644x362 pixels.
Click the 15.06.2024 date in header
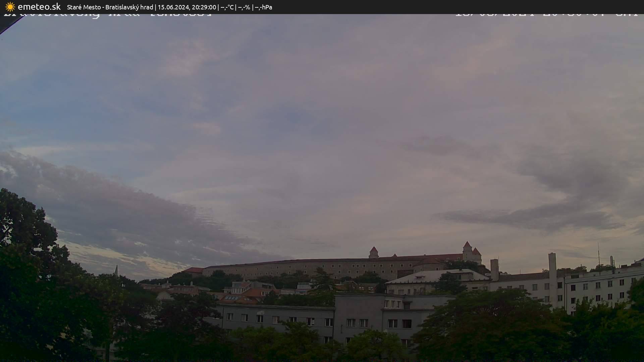tap(173, 7)
